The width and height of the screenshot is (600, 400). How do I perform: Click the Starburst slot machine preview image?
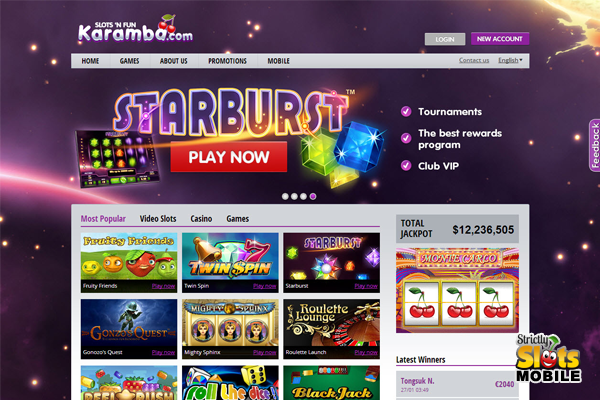pos(117,159)
